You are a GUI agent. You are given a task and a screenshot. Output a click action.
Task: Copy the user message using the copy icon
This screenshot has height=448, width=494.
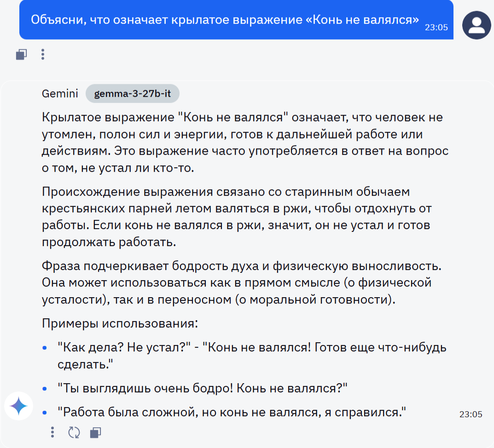[x=21, y=54]
